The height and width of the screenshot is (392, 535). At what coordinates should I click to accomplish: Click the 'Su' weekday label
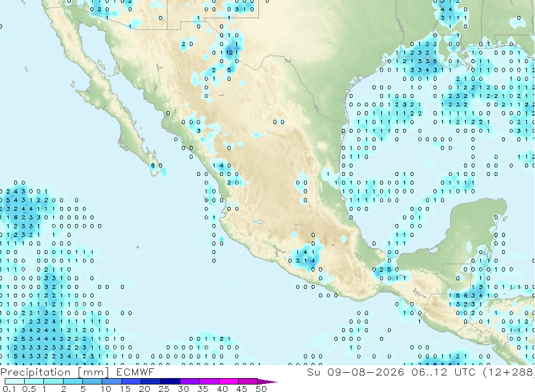point(314,372)
